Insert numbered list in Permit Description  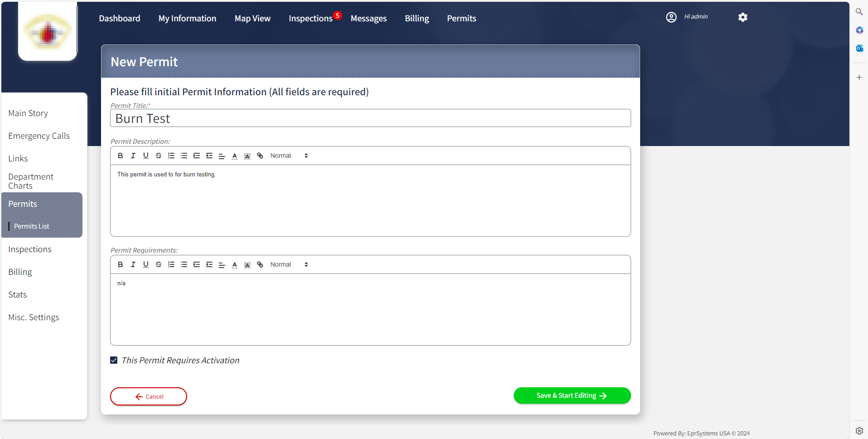tap(171, 156)
